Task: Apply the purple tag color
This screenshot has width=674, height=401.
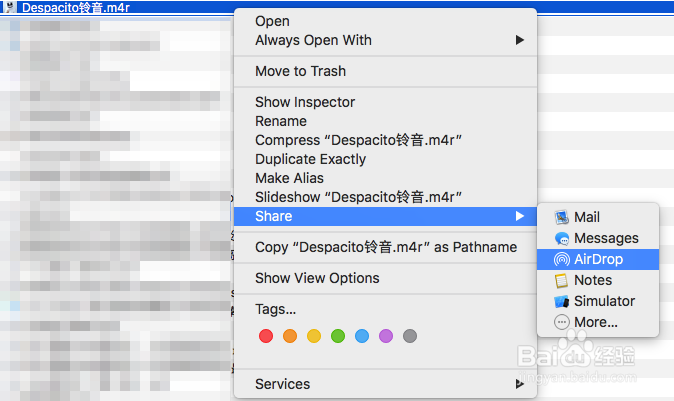Action: click(386, 336)
